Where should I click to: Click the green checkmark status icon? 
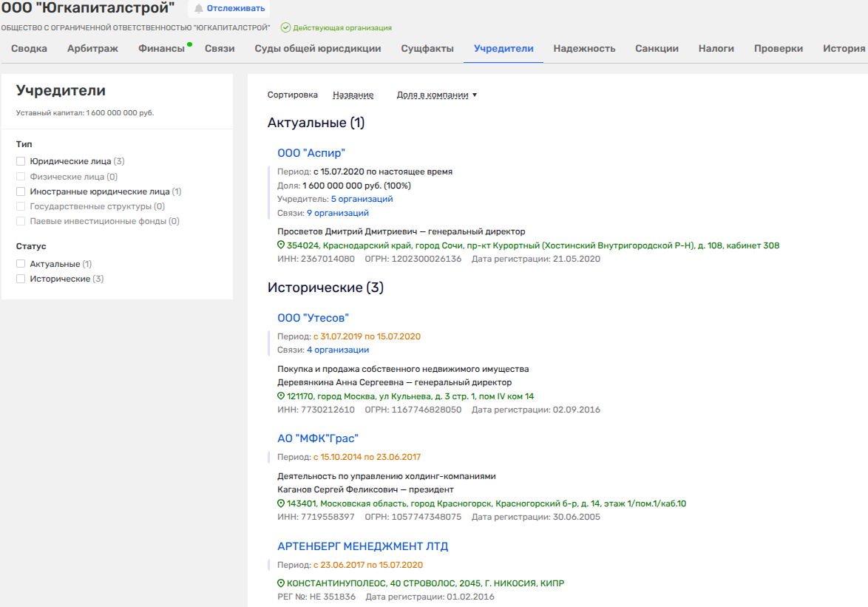click(285, 28)
